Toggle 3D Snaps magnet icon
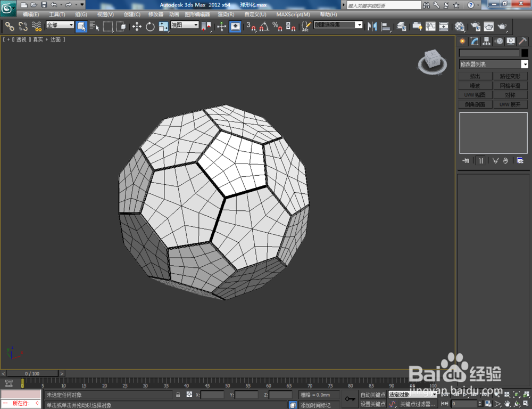Viewport: 532px width, 409px height. point(251,26)
